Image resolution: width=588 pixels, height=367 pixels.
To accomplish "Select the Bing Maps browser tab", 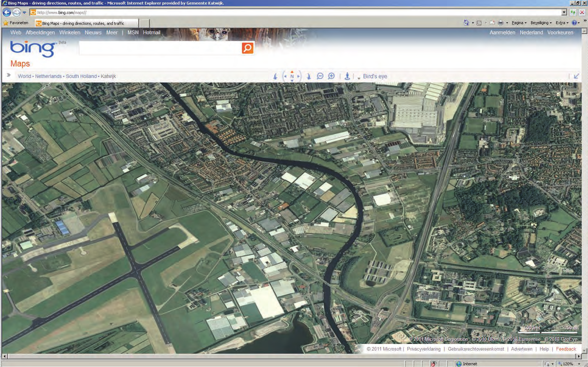I will (x=86, y=23).
